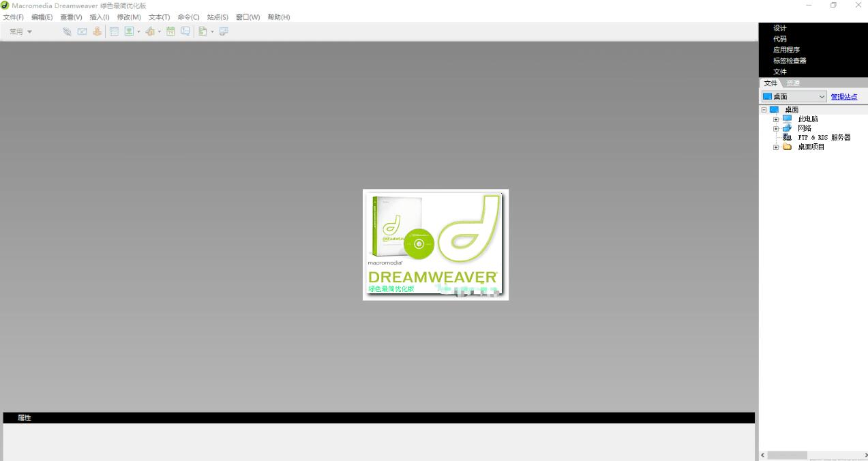The width and height of the screenshot is (868, 461).
Task: Collapse the 文件 panel group header
Action: 779,72
